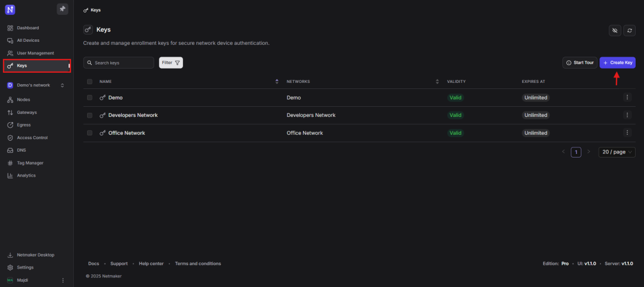This screenshot has width=644, height=287.
Task: Click the Majdi user name
Action: [23, 280]
